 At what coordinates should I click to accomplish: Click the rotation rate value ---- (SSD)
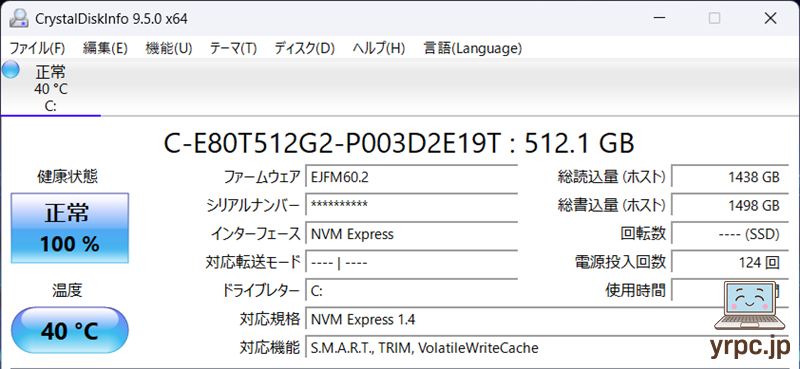(x=730, y=234)
